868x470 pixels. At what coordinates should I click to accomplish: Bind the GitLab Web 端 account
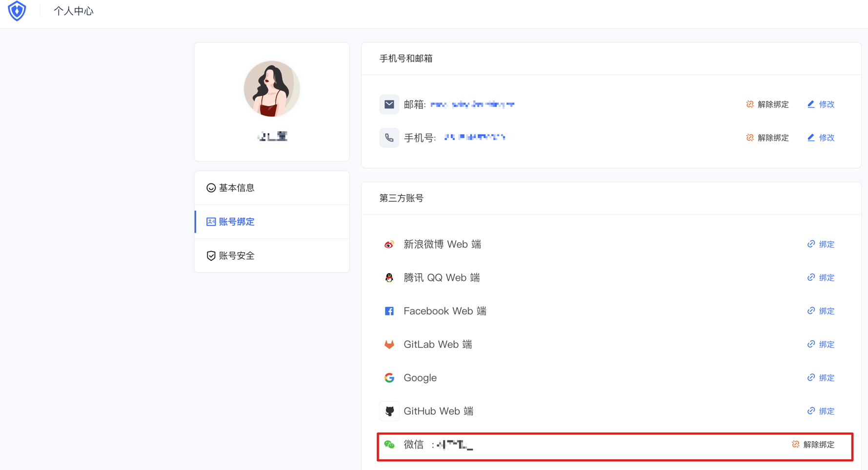tap(821, 345)
